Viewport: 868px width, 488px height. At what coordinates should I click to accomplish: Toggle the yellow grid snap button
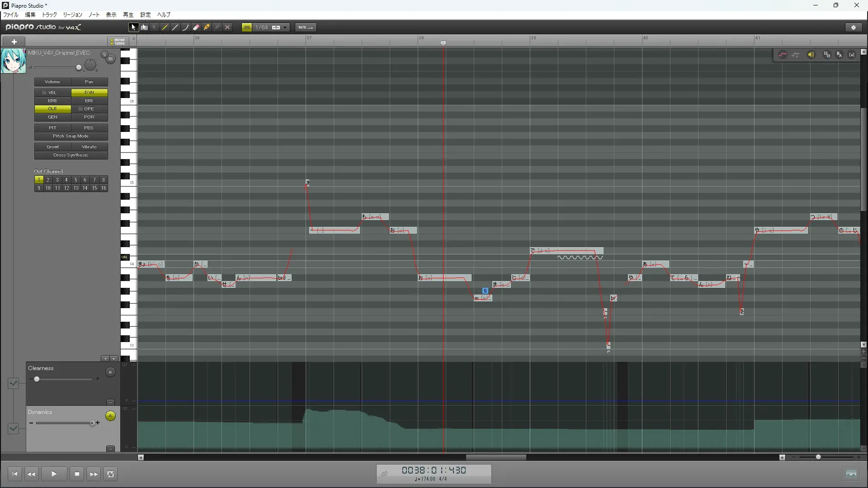[x=247, y=28]
